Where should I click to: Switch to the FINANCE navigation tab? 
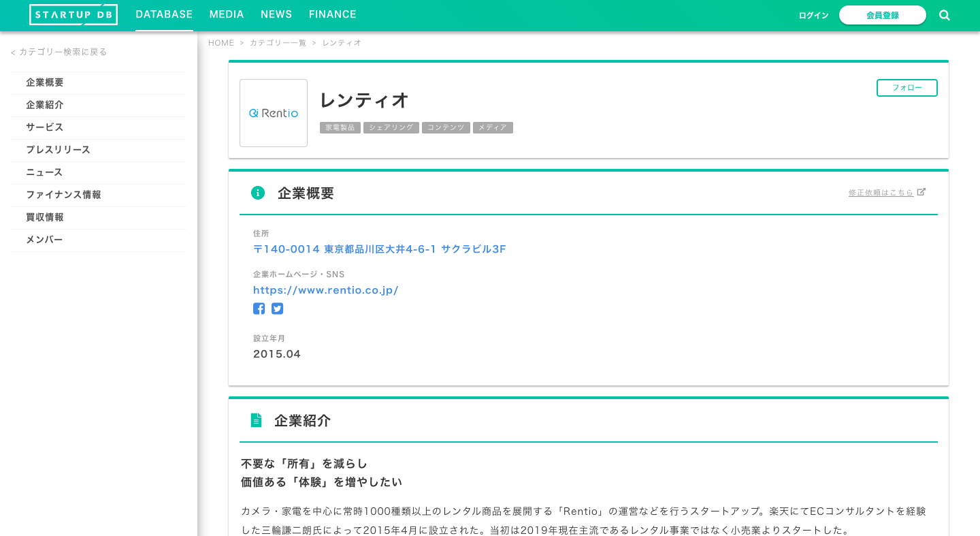333,14
